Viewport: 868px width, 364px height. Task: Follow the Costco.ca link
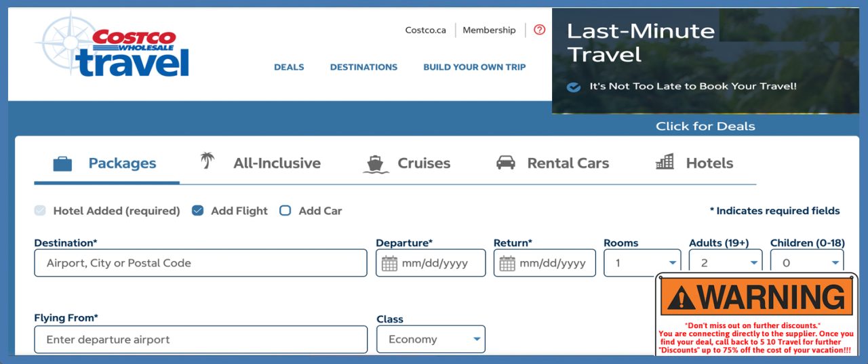click(x=426, y=30)
